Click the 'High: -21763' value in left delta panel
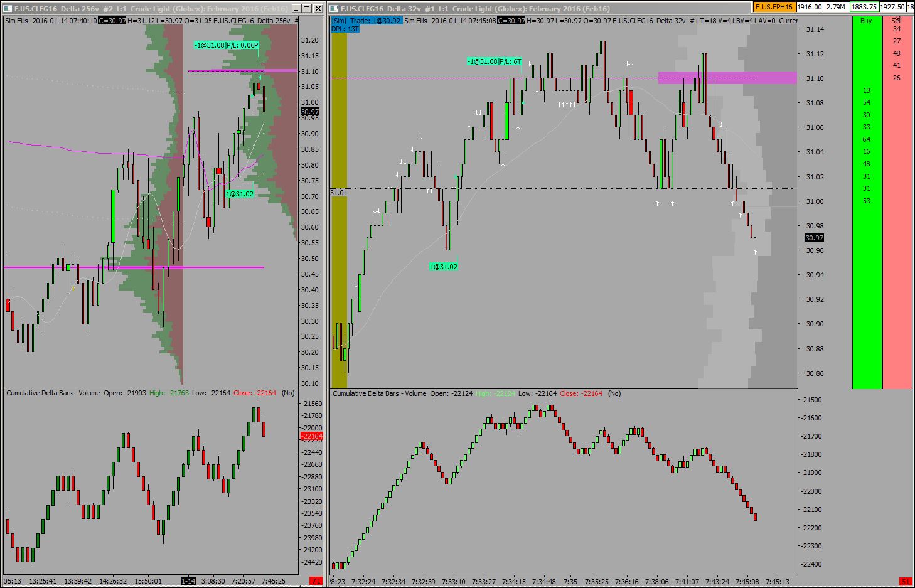The width and height of the screenshot is (915, 588). point(169,393)
